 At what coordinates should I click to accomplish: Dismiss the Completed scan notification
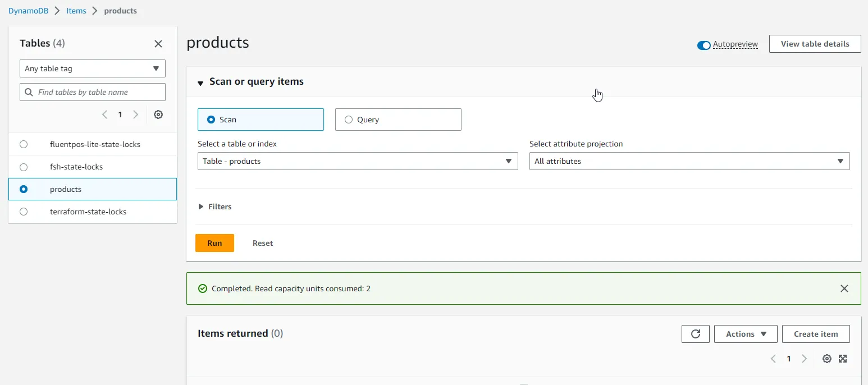(844, 288)
